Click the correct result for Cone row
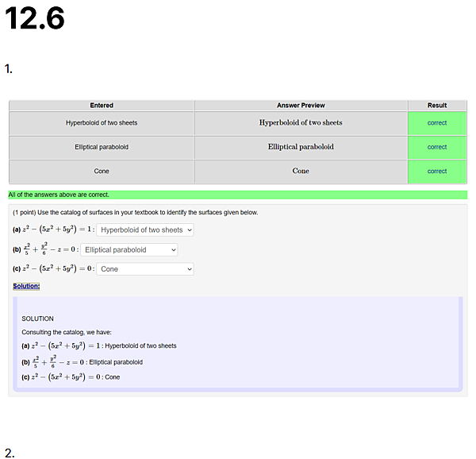The height and width of the screenshot is (459, 476). coord(437,172)
